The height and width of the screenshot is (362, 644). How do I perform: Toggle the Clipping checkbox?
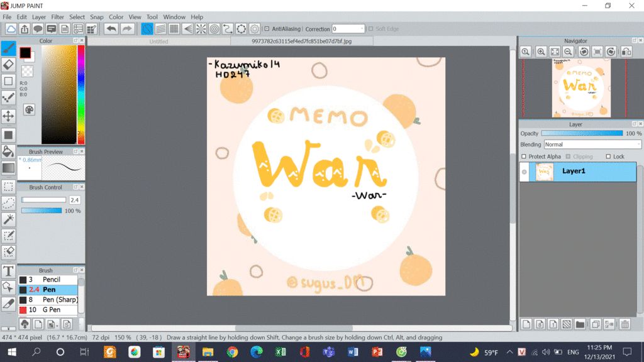568,156
